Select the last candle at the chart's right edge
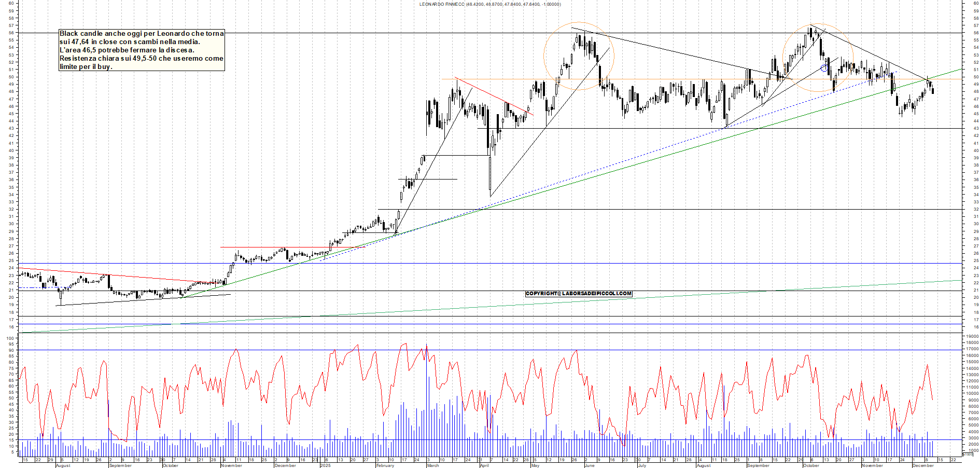Viewport: 980px width, 468px height. tap(933, 91)
